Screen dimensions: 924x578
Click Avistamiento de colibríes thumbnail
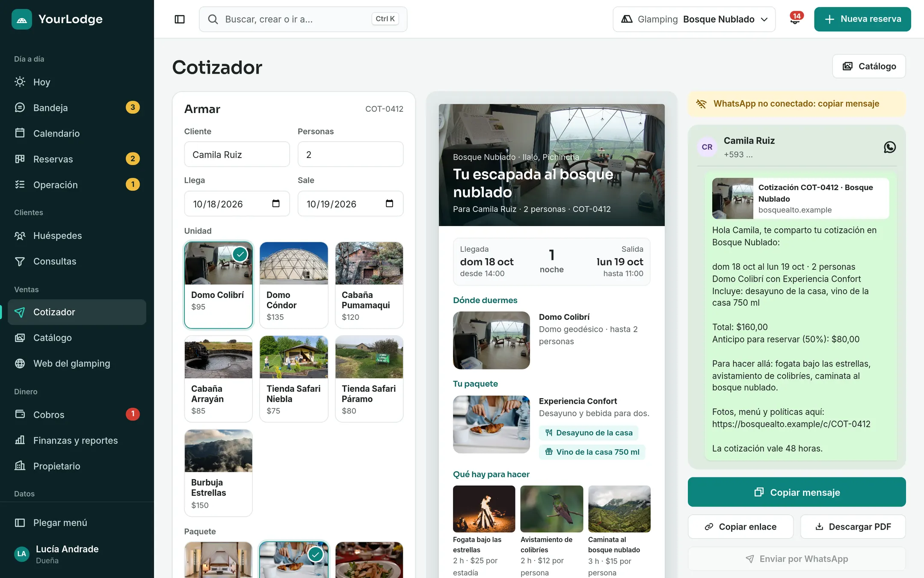551,509
